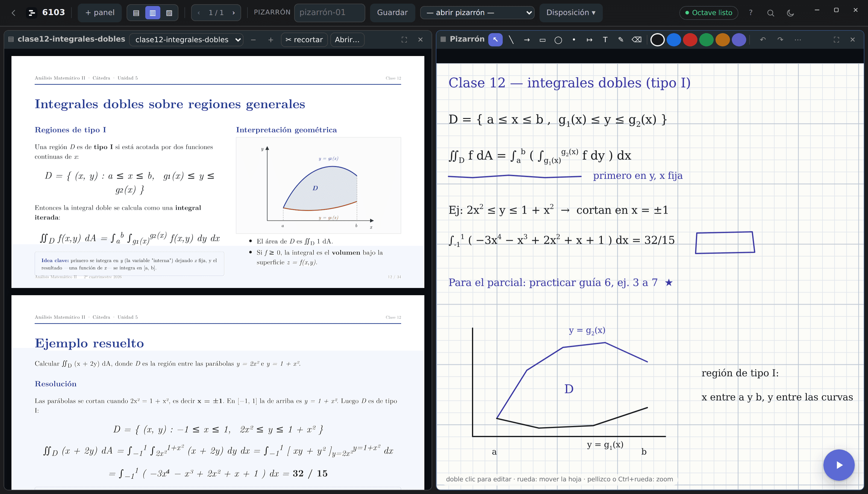The image size is (868, 494).
Task: Select the text T tool
Action: (605, 40)
